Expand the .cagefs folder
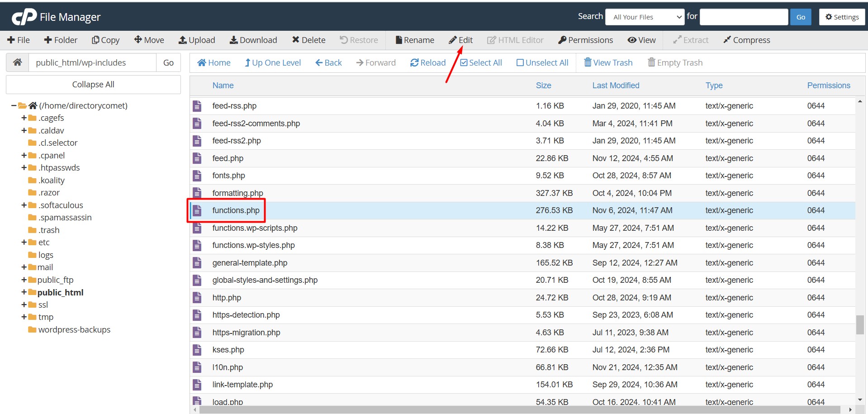This screenshot has width=868, height=414. coord(24,118)
